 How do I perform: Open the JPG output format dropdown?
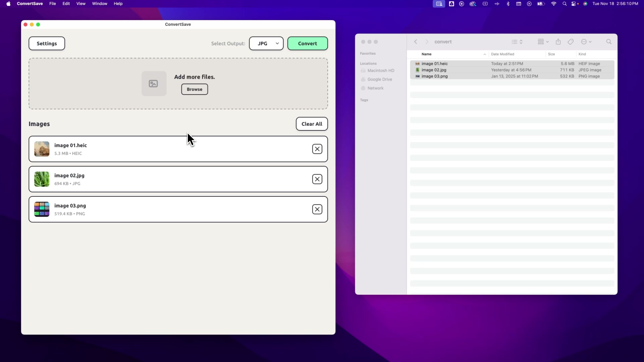266,44
